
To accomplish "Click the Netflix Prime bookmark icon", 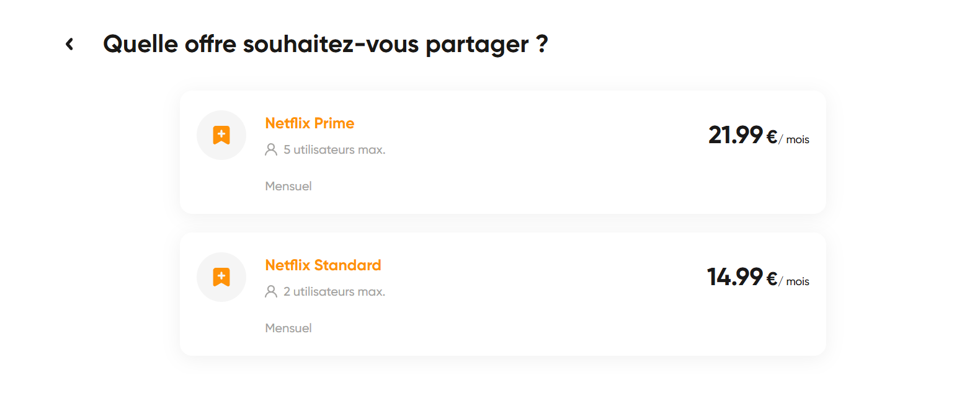I will (x=221, y=135).
